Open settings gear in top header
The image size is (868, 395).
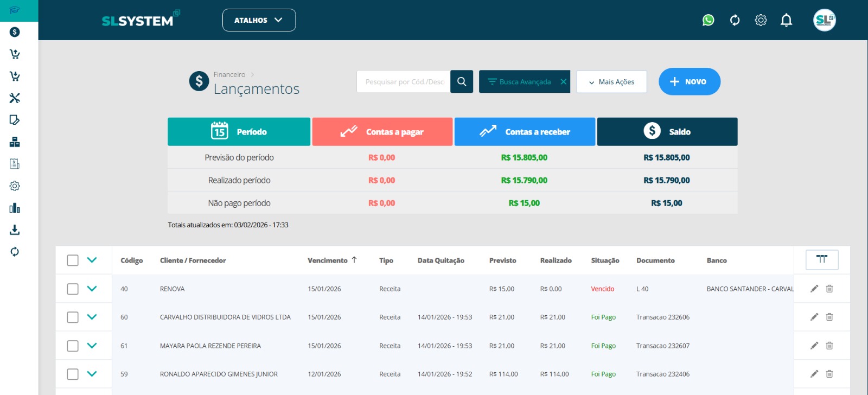761,20
